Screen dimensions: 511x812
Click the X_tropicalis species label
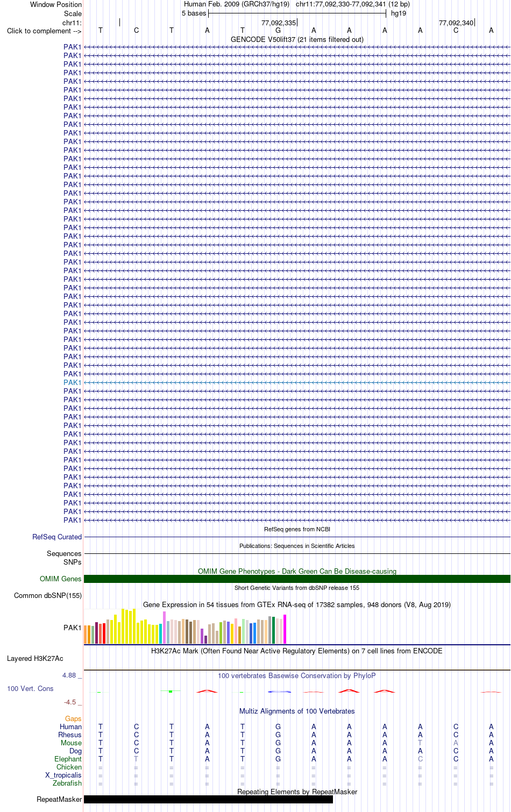[63, 775]
